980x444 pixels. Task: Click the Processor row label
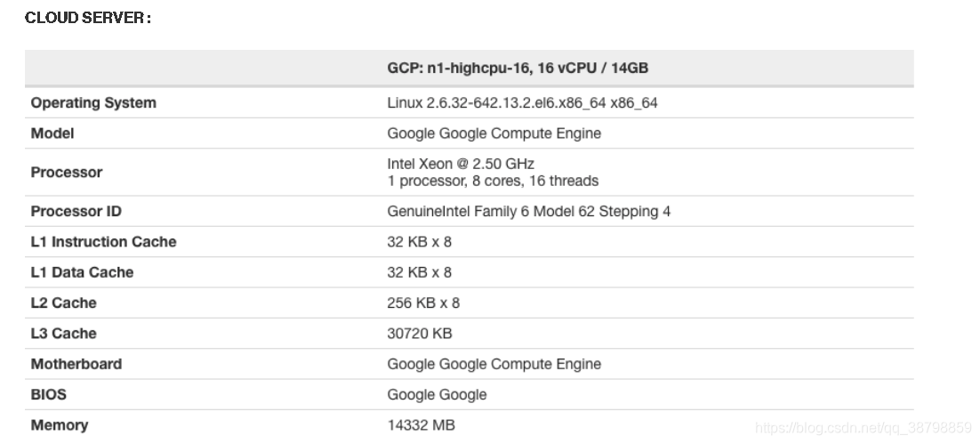(x=67, y=173)
